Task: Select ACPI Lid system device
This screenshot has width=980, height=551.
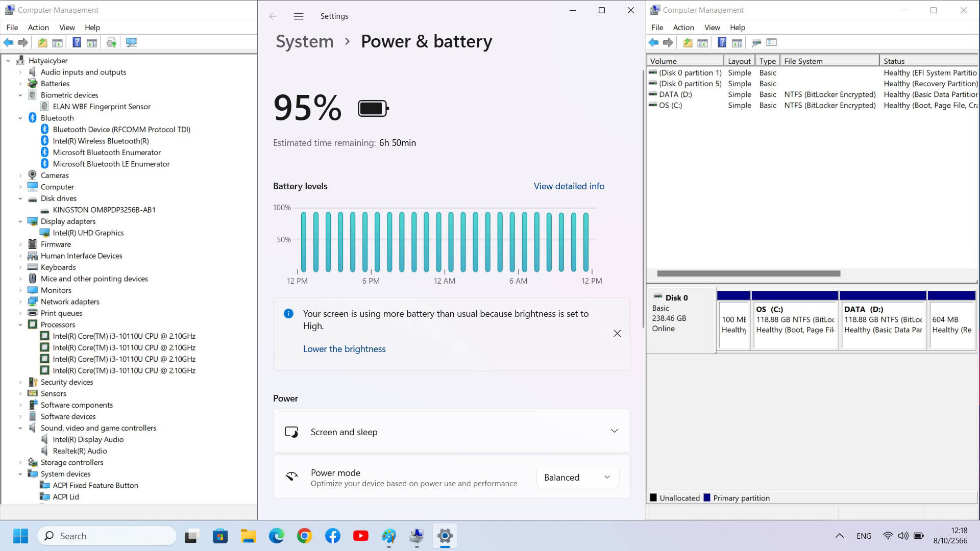Action: coord(66,497)
